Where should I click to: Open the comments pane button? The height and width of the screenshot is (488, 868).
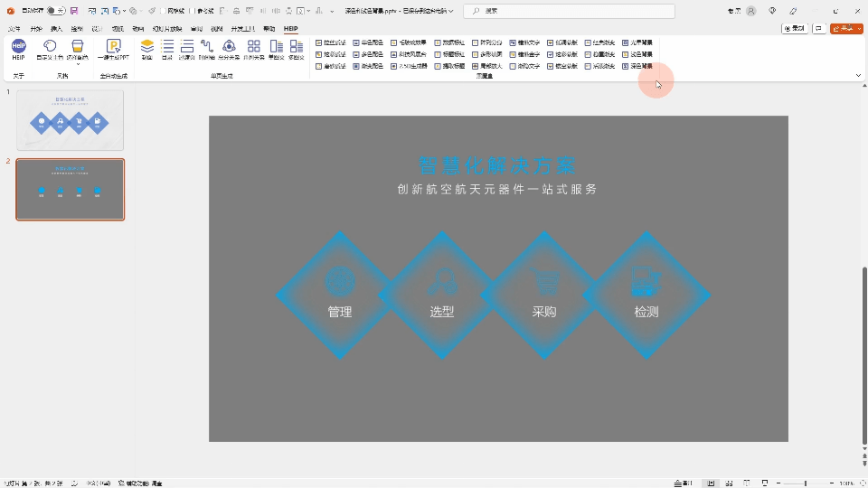pyautogui.click(x=819, y=28)
